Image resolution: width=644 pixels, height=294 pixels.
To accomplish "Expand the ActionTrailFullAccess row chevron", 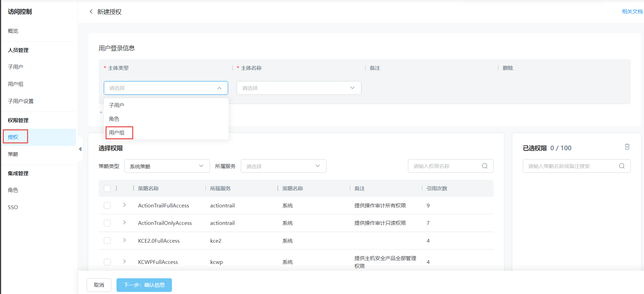I will coord(124,205).
